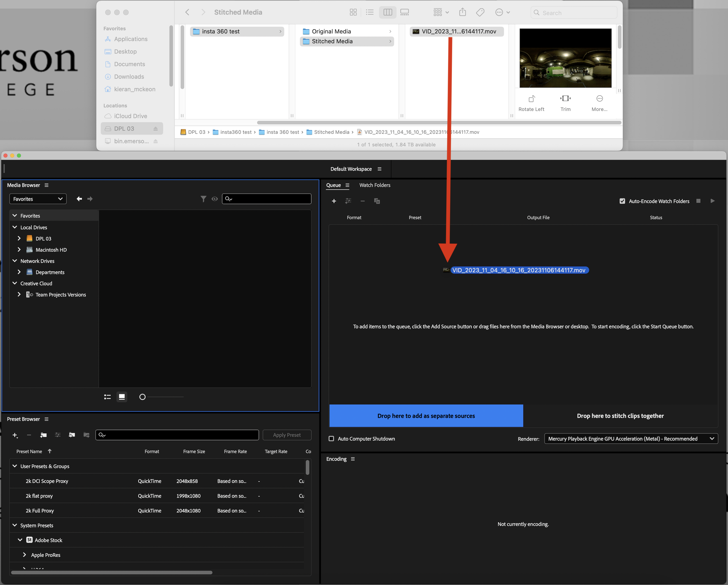Viewport: 728px width, 585px height.
Task: Collapse the System Presets group
Action: coord(15,525)
